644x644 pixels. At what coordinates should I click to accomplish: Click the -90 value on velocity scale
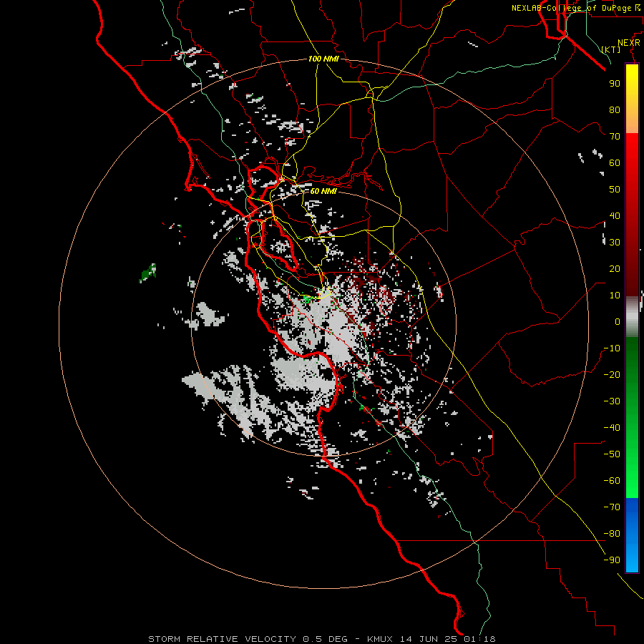pyautogui.click(x=612, y=560)
